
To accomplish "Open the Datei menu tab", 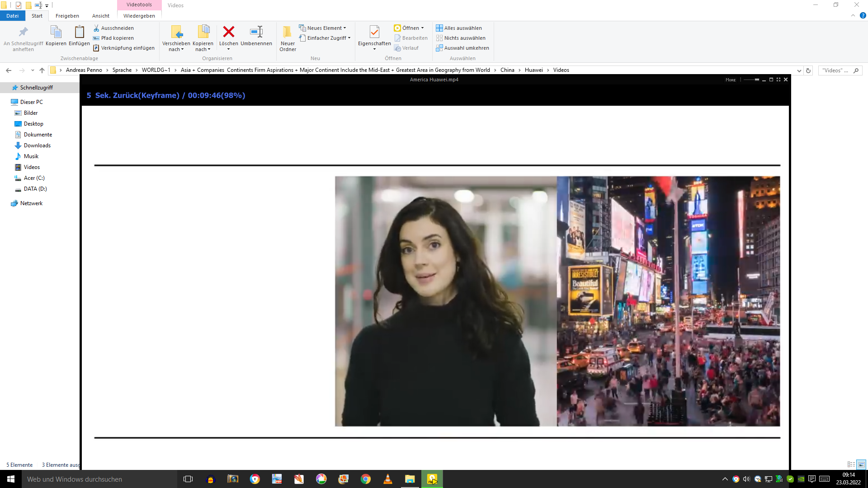I will click(x=13, y=16).
